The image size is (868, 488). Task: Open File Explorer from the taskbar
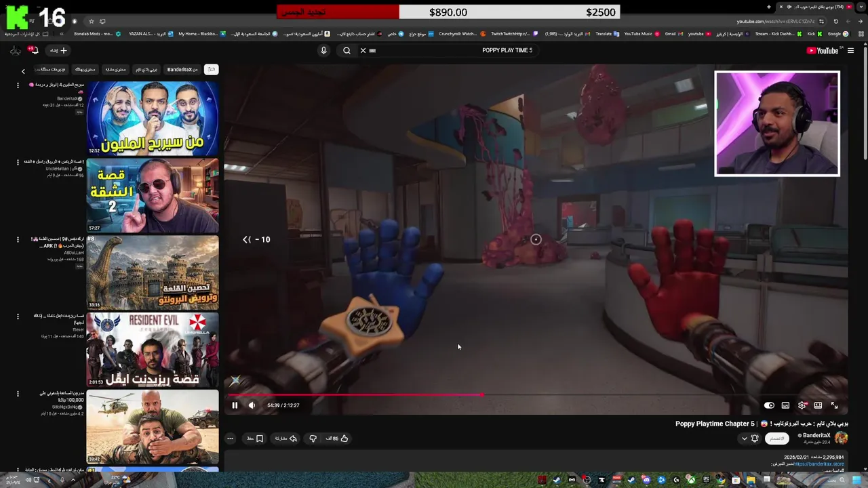[751, 480]
